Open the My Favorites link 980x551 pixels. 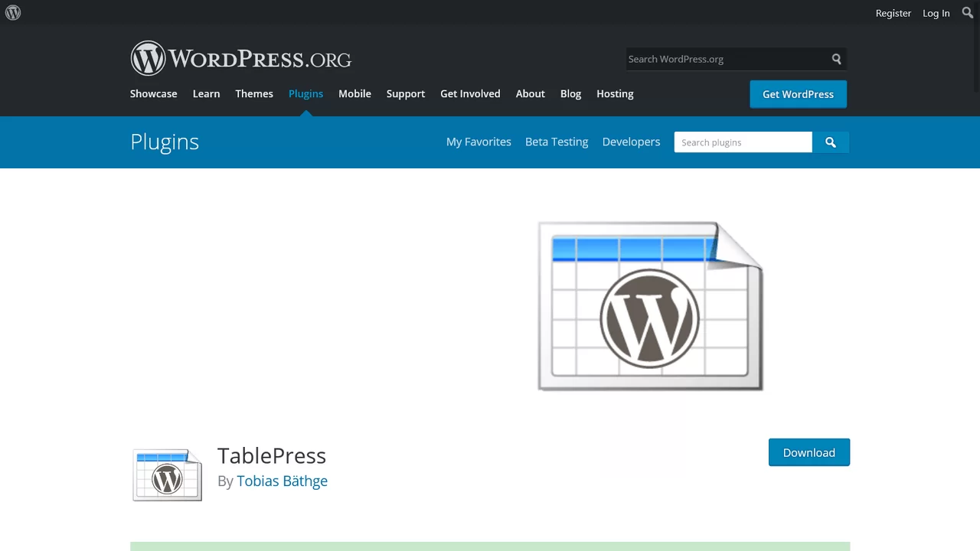click(x=479, y=142)
